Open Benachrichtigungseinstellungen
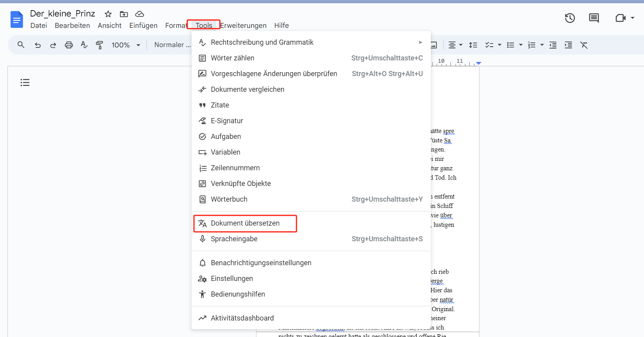The width and height of the screenshot is (644, 337). (x=311, y=263)
